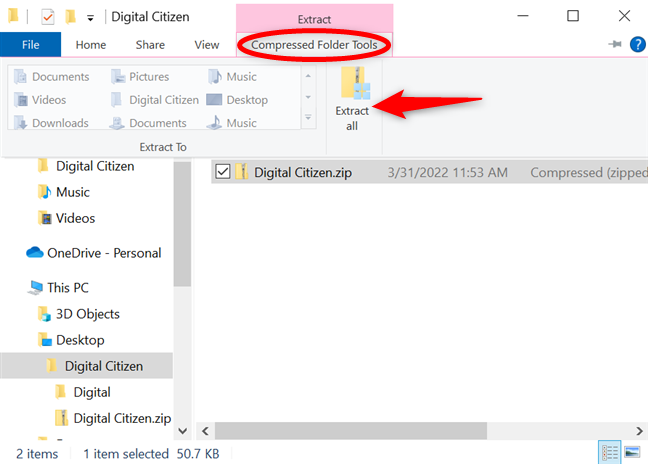Minimize the Digital Citizen window

tap(523, 16)
